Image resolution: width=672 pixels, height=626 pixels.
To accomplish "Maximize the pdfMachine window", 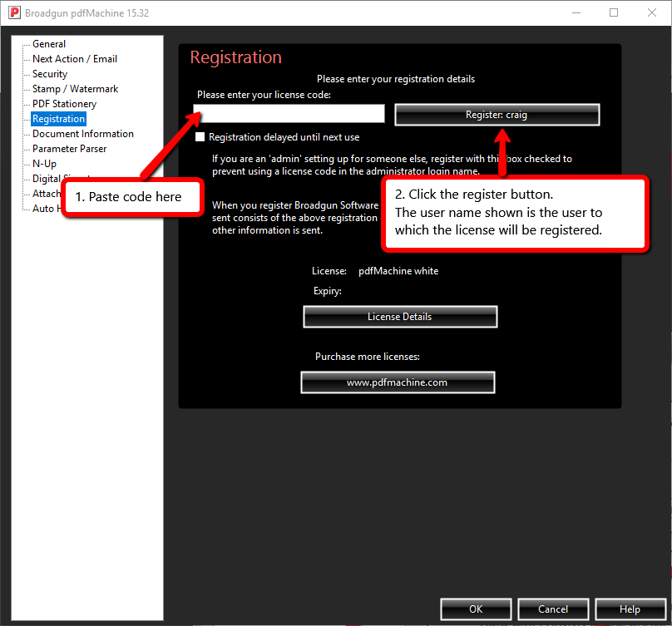I will tap(614, 12).
